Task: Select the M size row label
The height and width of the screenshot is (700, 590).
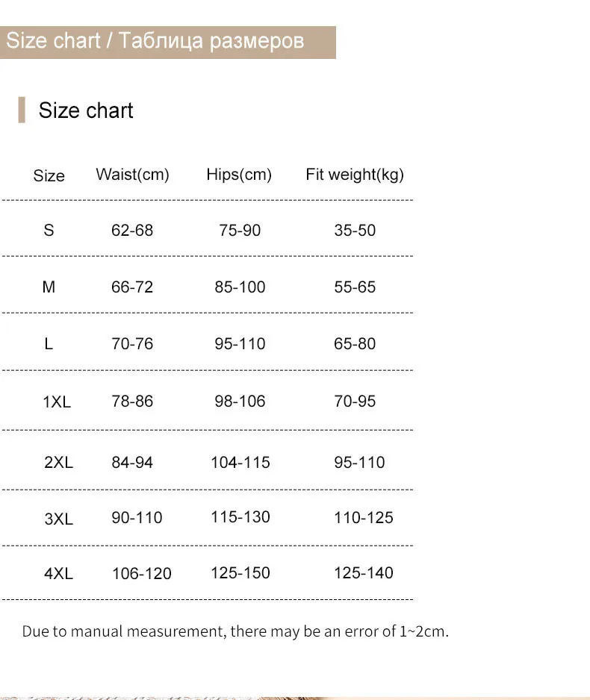Action: coord(49,287)
